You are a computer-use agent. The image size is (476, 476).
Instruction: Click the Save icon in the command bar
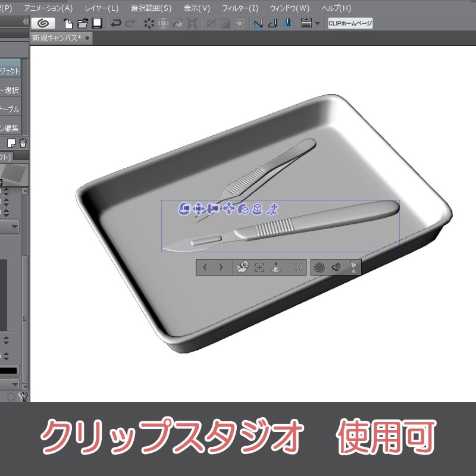98,24
